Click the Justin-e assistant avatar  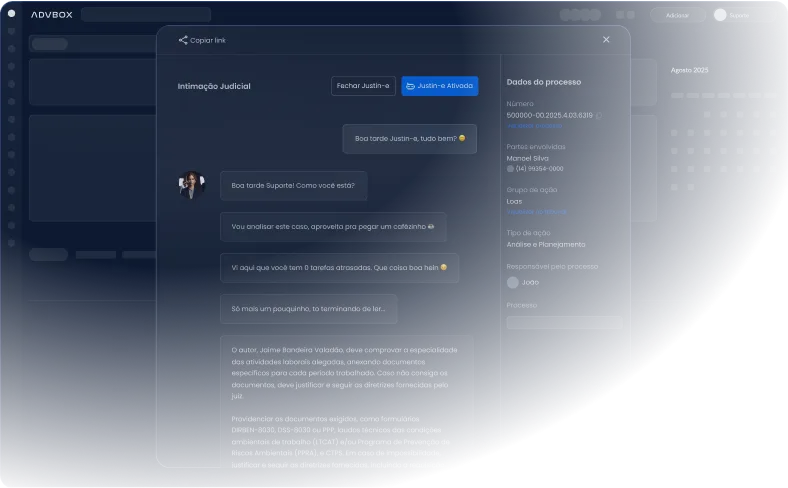[x=192, y=184]
